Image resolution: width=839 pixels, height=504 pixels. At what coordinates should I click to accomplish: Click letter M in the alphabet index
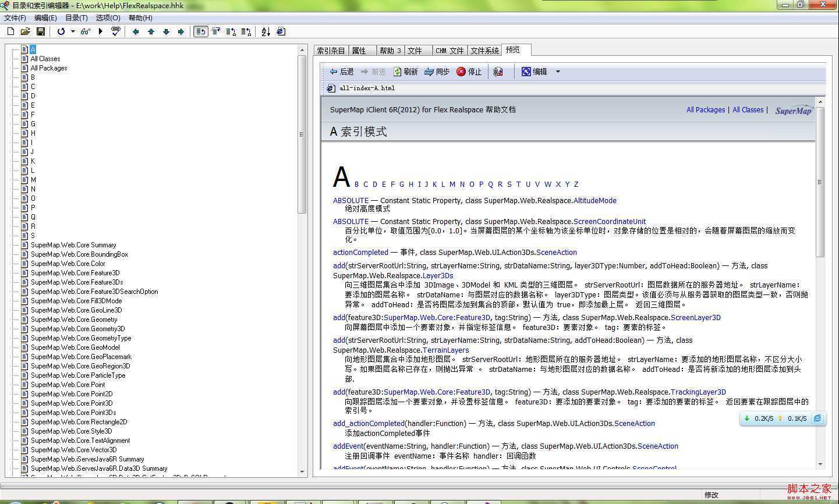point(452,184)
